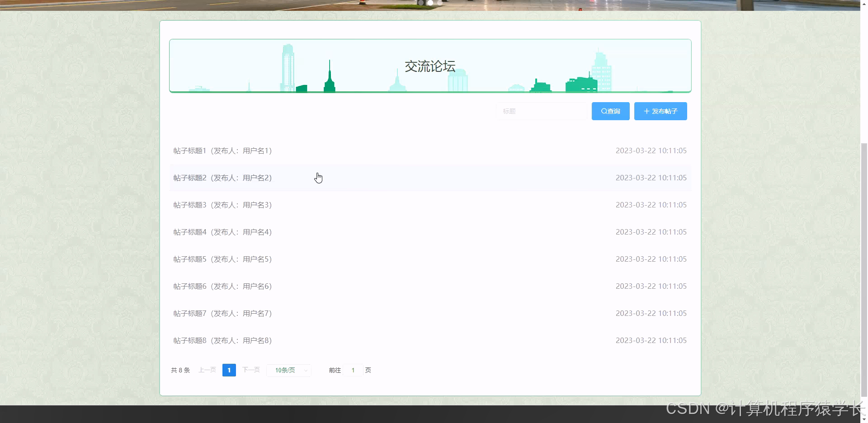The width and height of the screenshot is (868, 423).
Task: Click the chevron on the page size selector
Action: pyautogui.click(x=306, y=370)
